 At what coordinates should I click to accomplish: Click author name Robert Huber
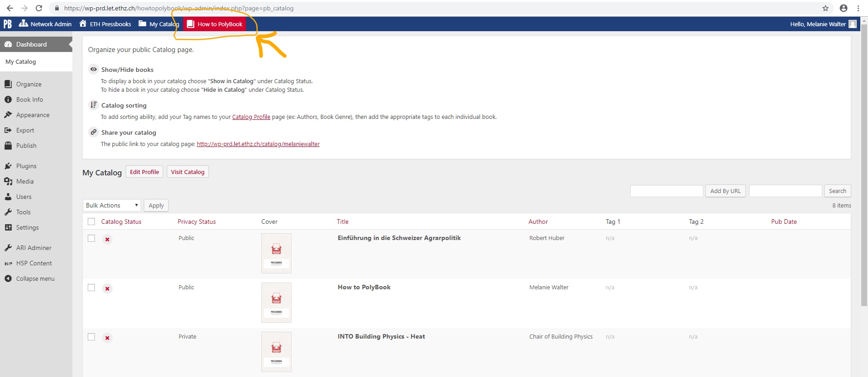547,238
